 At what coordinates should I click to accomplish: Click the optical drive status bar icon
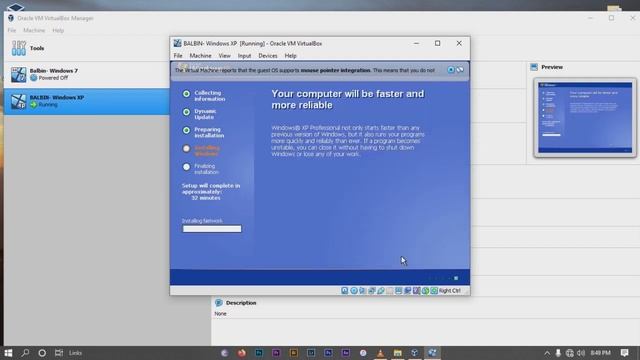click(354, 291)
